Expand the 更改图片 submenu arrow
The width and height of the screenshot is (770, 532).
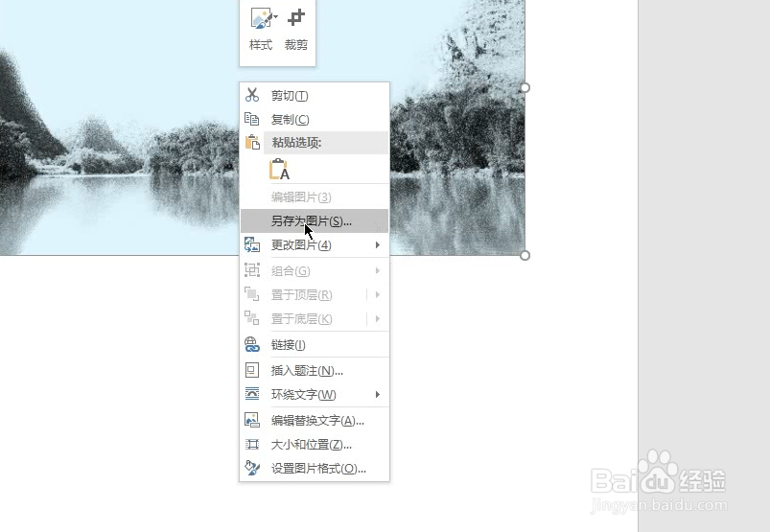[x=377, y=244]
